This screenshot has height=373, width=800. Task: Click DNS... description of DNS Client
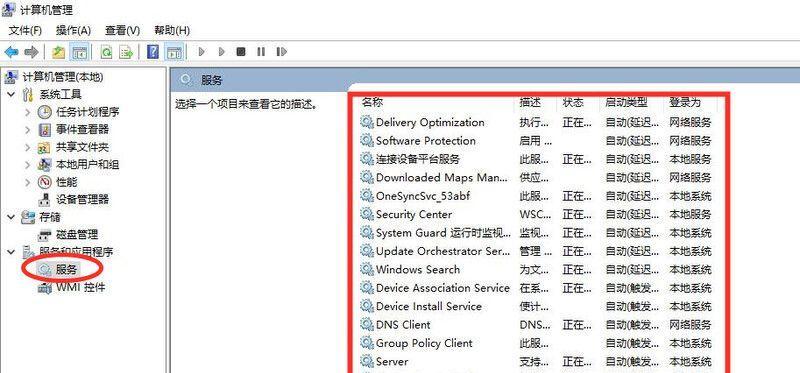(535, 325)
